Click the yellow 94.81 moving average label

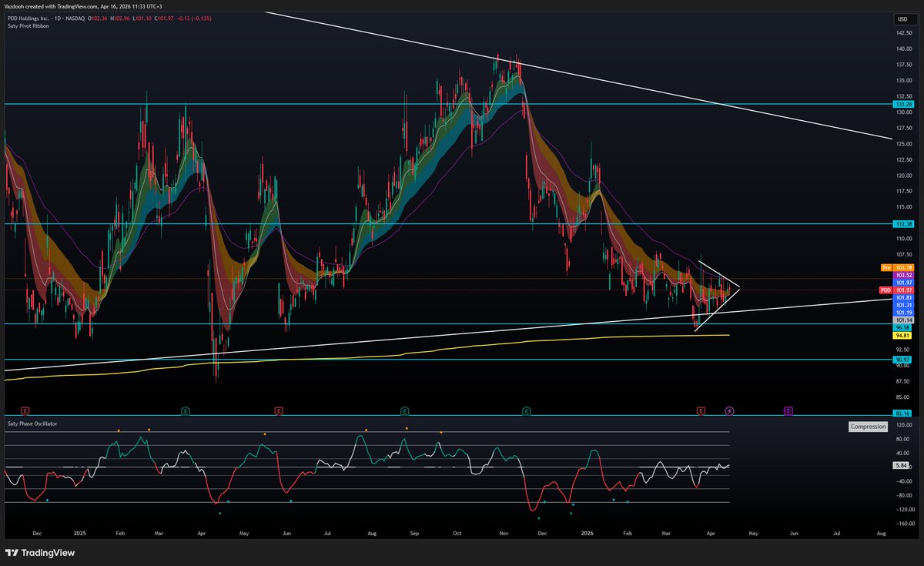pos(902,336)
